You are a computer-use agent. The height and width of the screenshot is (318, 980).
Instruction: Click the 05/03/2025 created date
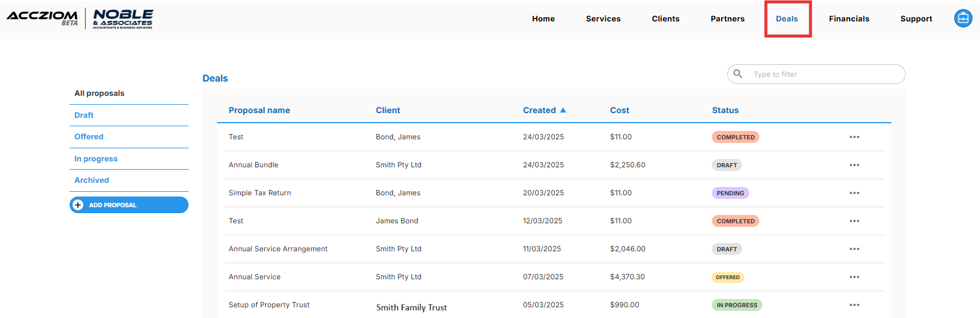[x=544, y=305]
